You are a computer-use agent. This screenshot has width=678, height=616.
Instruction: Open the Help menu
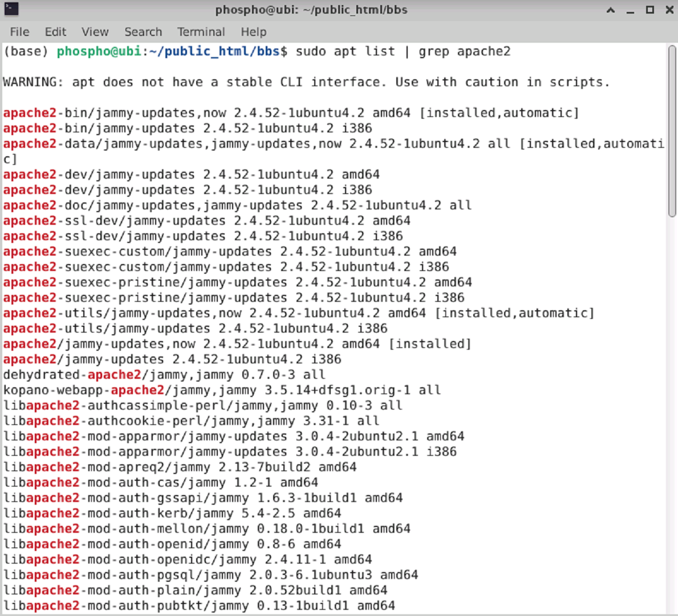click(253, 32)
